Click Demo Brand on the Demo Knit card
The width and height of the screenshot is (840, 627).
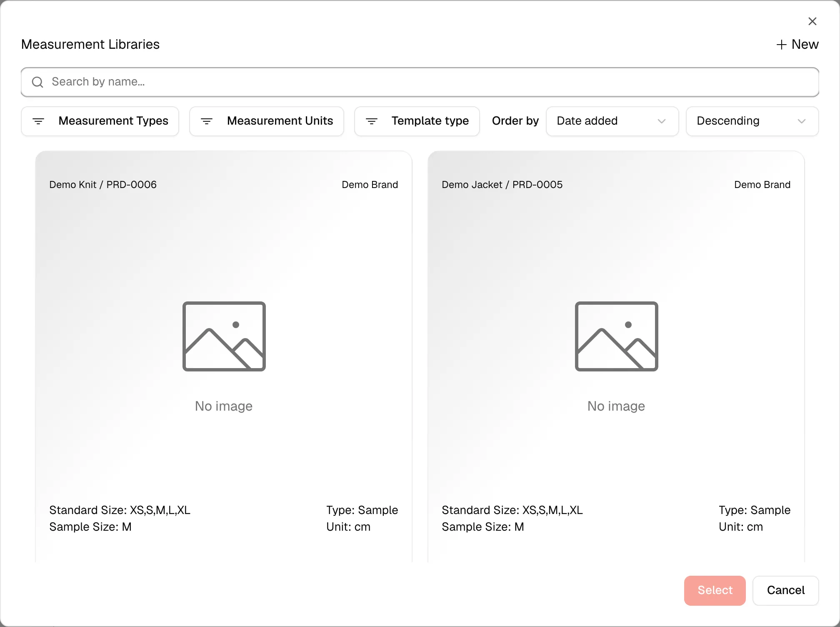[x=370, y=185]
